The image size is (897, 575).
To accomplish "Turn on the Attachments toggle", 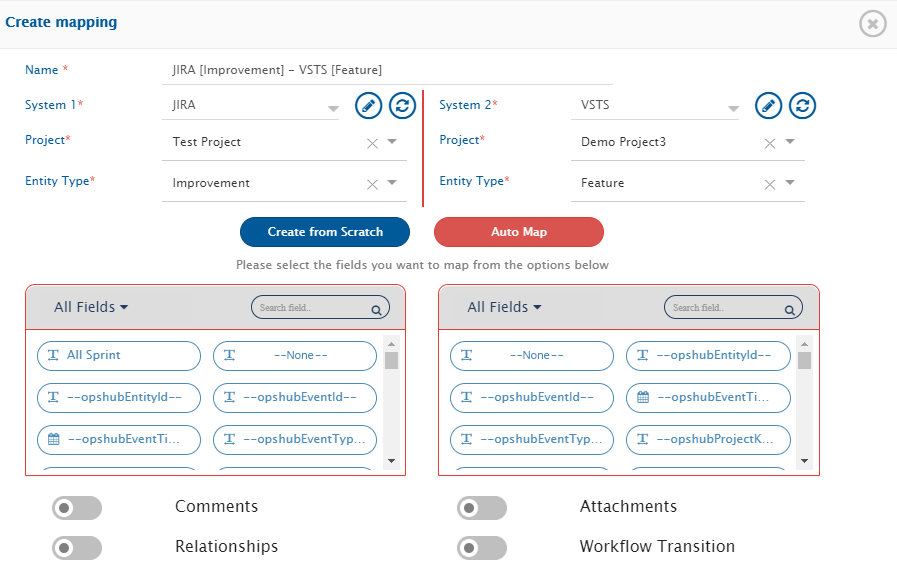I will (x=482, y=508).
